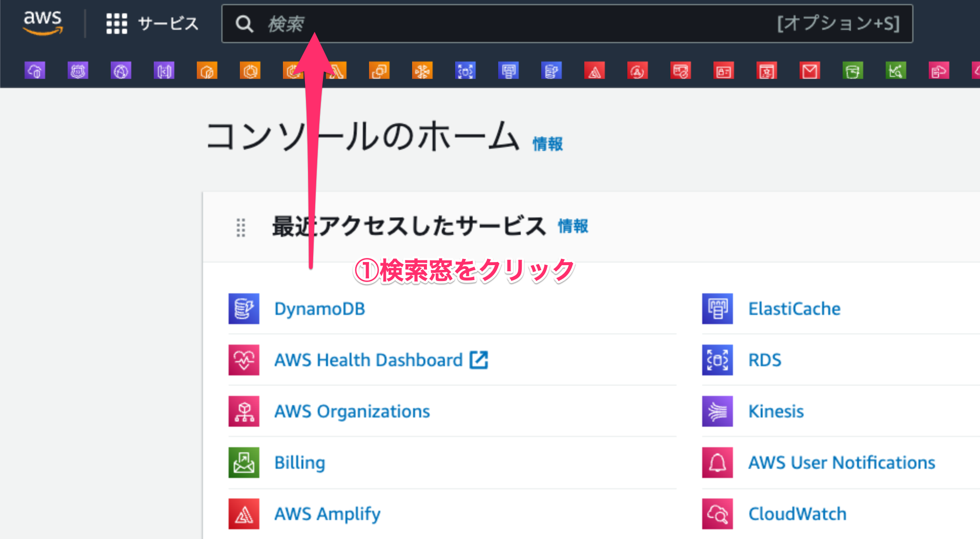Image resolution: width=980 pixels, height=539 pixels.
Task: Open RDS from recent services
Action: coord(765,360)
